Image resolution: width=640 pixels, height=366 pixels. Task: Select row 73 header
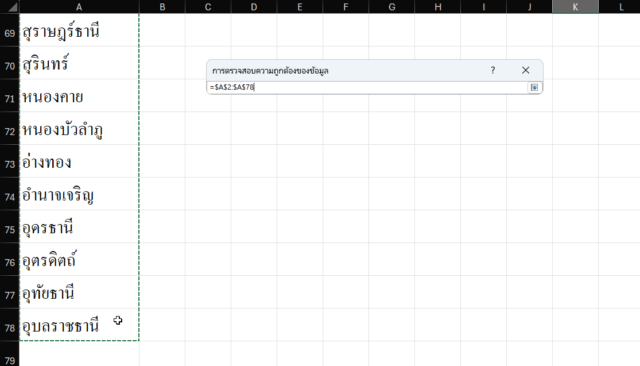click(x=9, y=161)
